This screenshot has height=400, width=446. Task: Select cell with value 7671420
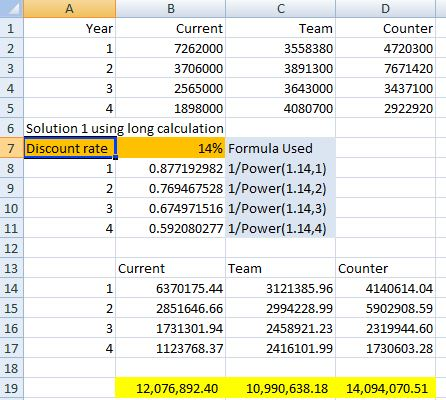tap(386, 68)
